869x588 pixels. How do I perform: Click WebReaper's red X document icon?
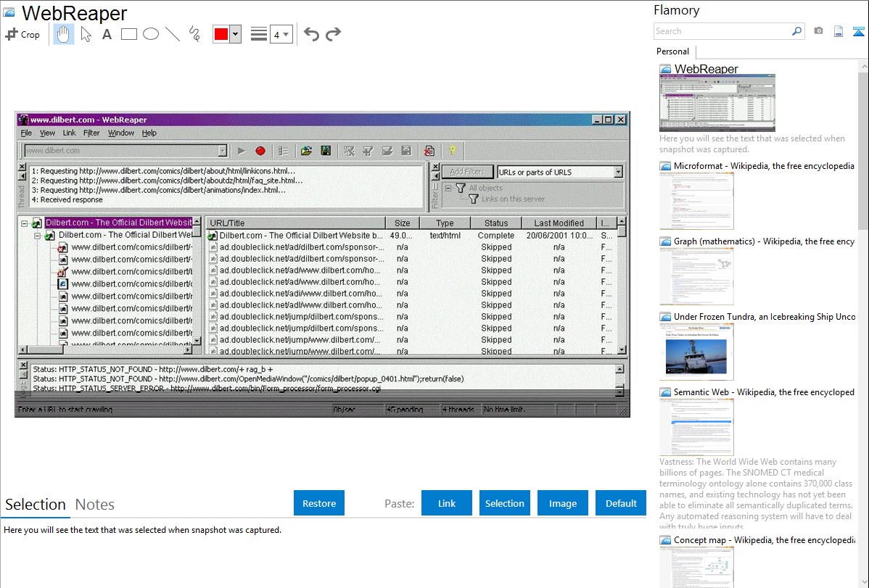click(429, 151)
